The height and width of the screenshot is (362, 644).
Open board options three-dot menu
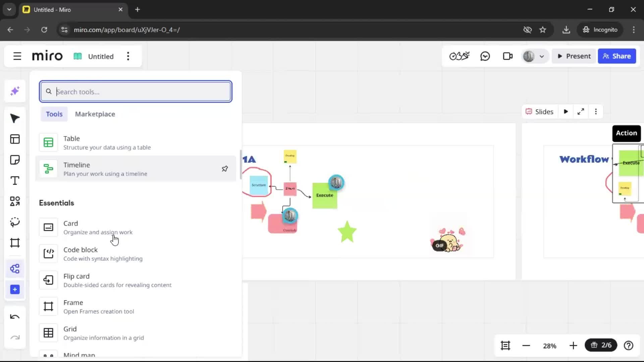click(128, 56)
